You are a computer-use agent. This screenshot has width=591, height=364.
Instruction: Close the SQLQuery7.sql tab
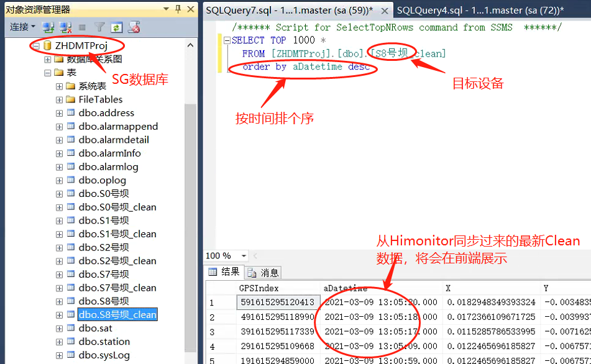(385, 11)
